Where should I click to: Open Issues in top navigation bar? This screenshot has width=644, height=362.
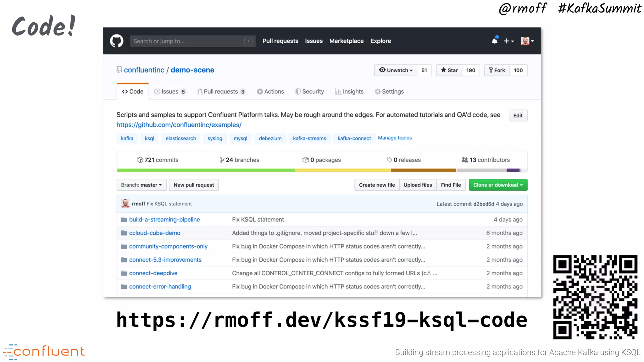pyautogui.click(x=314, y=41)
